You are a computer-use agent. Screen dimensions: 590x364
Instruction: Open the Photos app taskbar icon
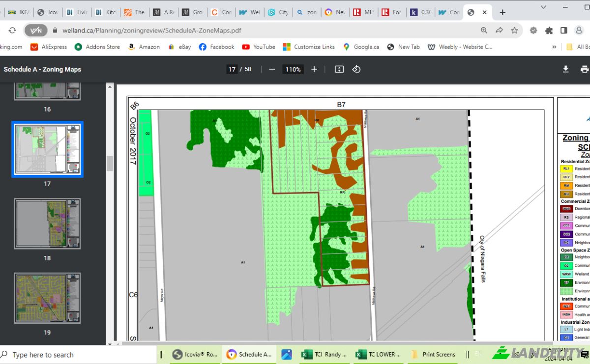(x=287, y=354)
